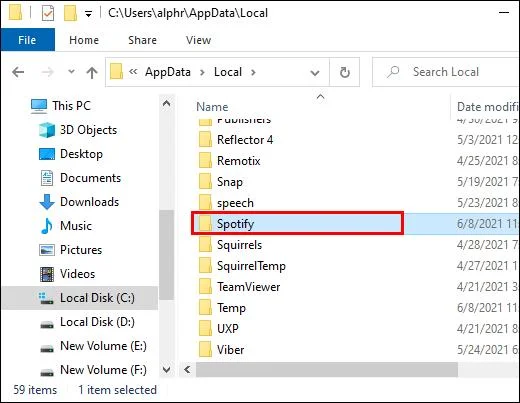
Task: Open the File menu
Action: (28, 40)
